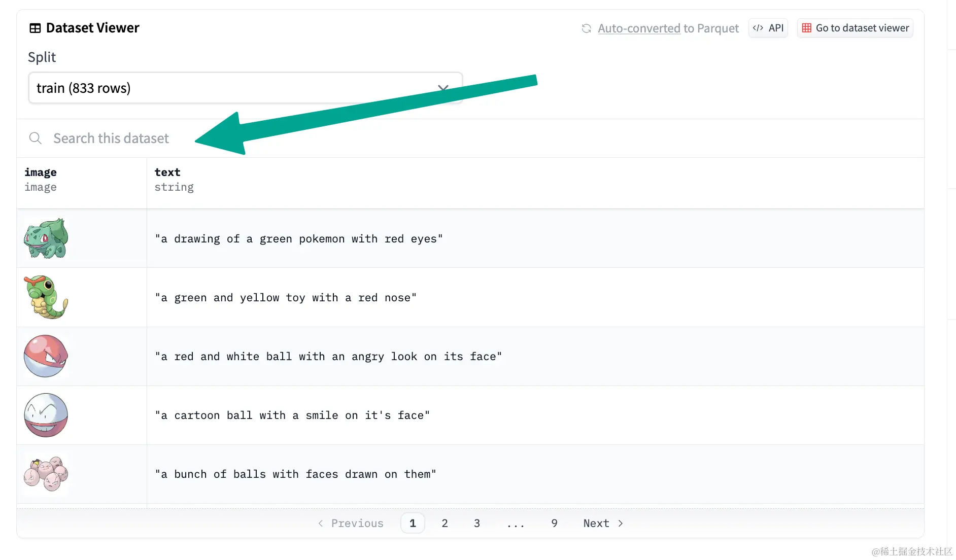Select text "a cartoon ball with a smile on it's face"

pyautogui.click(x=292, y=415)
